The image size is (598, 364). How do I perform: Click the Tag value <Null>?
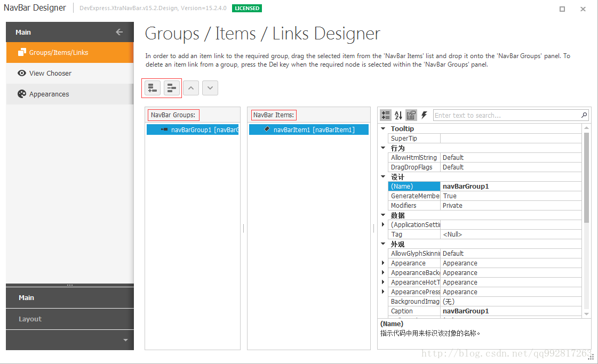tap(511, 234)
